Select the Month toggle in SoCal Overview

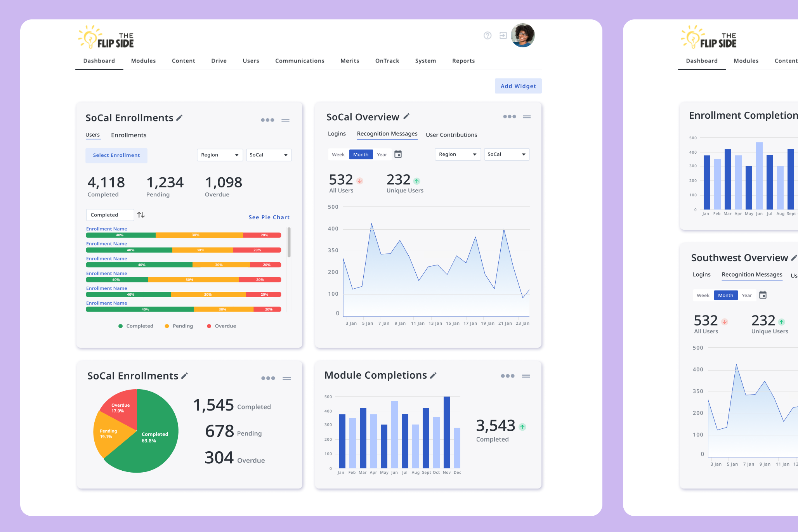pos(361,154)
